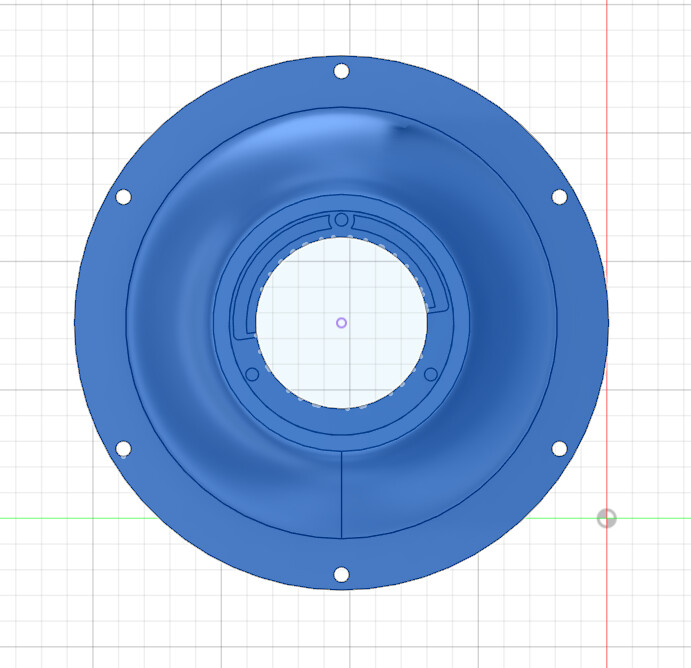The image size is (691, 668).
Task: Click the upper-right mounting hole
Action: coord(559,197)
